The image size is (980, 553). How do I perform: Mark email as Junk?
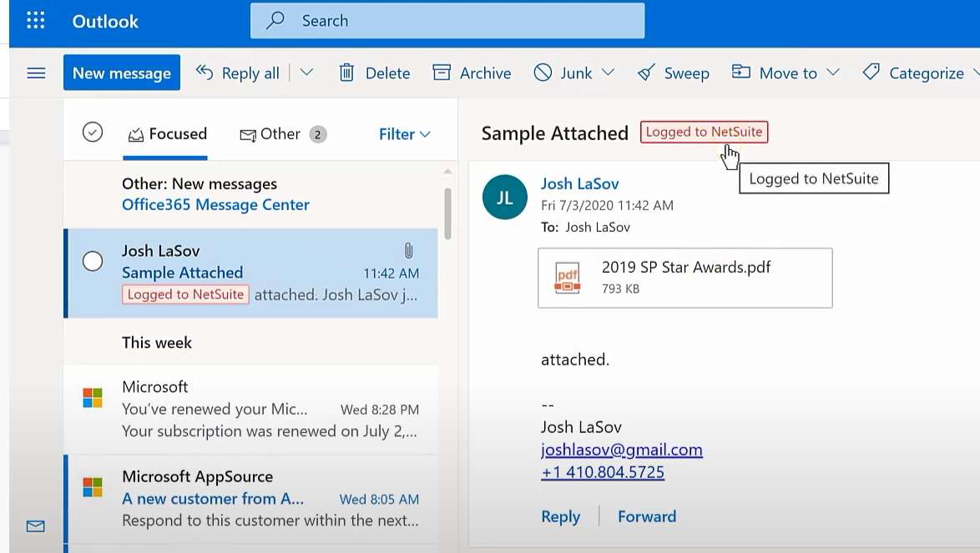(563, 73)
